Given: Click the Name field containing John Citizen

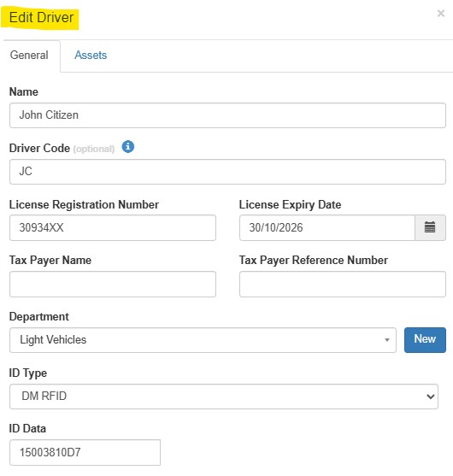Looking at the screenshot, I should point(227,115).
